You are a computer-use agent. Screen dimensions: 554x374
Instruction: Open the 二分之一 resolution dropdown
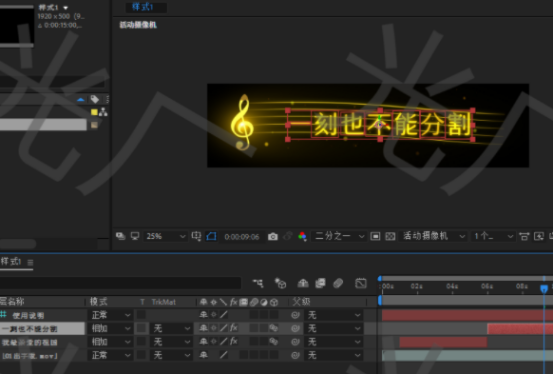339,236
